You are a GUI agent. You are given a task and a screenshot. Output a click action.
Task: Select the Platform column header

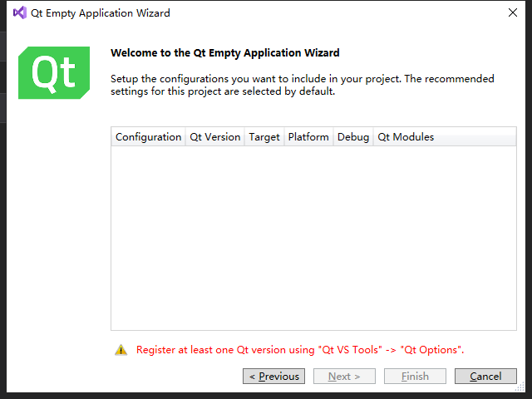pos(308,136)
